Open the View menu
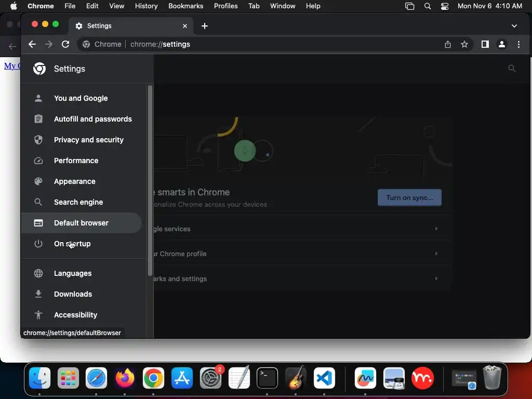 (116, 6)
